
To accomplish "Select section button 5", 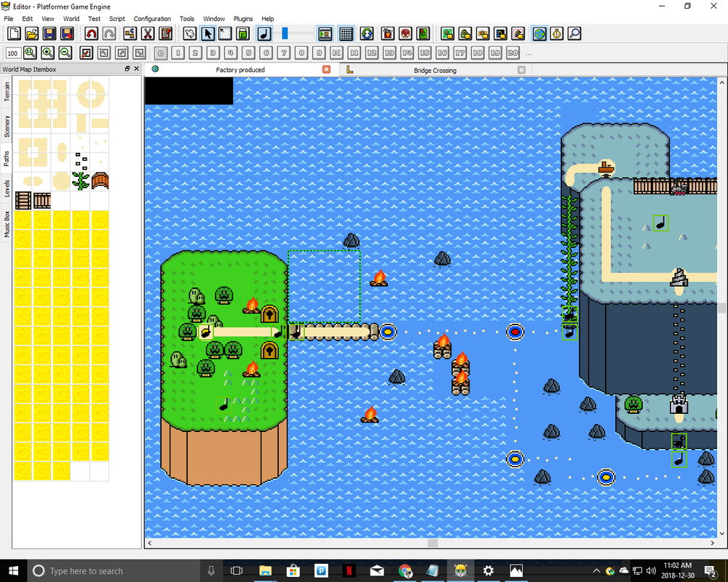I will [x=248, y=53].
